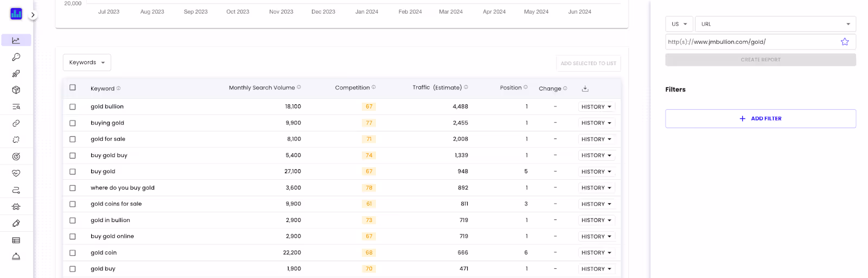Open HISTORY dropdown for 'gold for sale'
Viewport: 868px width, 278px height.
tap(596, 140)
